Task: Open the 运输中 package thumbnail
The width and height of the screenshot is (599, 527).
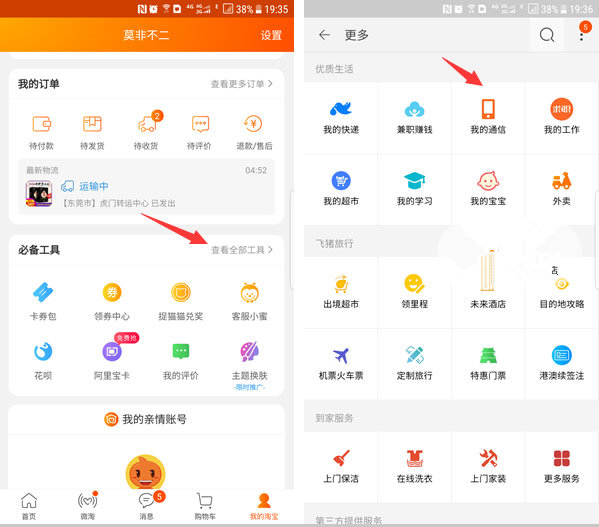Action: click(39, 194)
